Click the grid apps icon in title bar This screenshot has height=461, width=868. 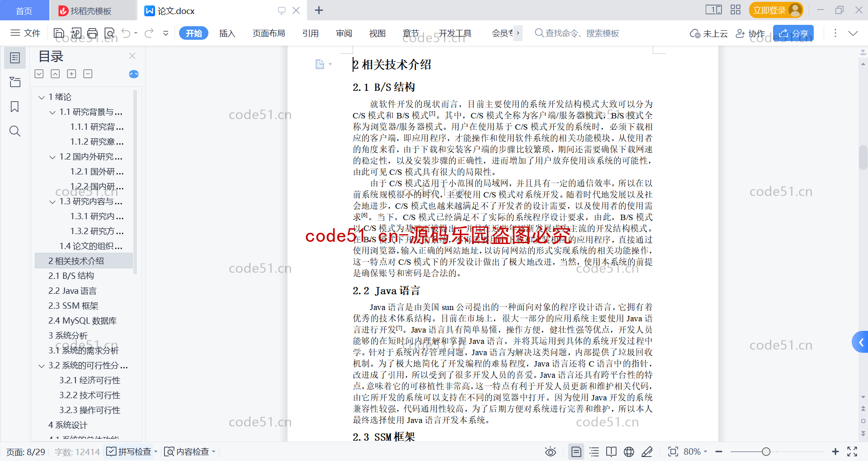(x=736, y=9)
